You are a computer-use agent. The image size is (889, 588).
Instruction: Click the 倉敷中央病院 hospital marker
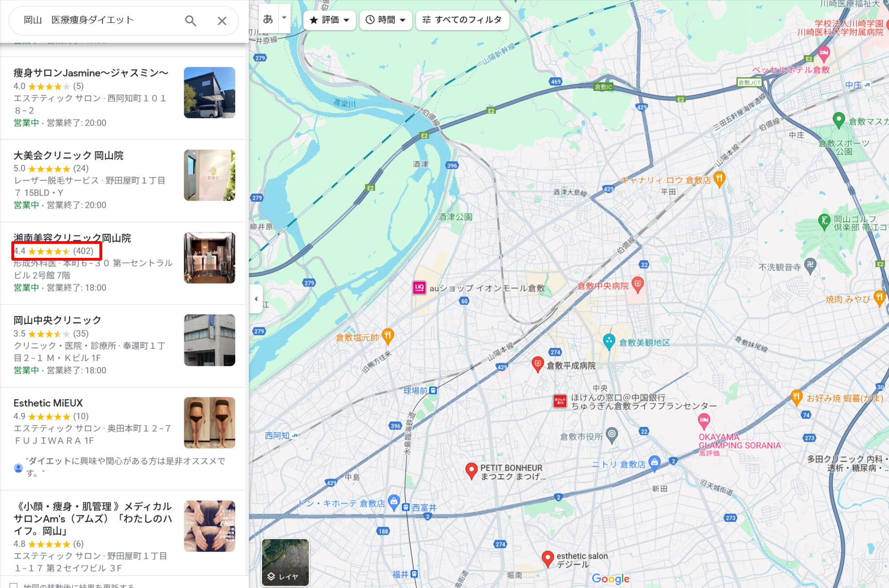coord(638,285)
